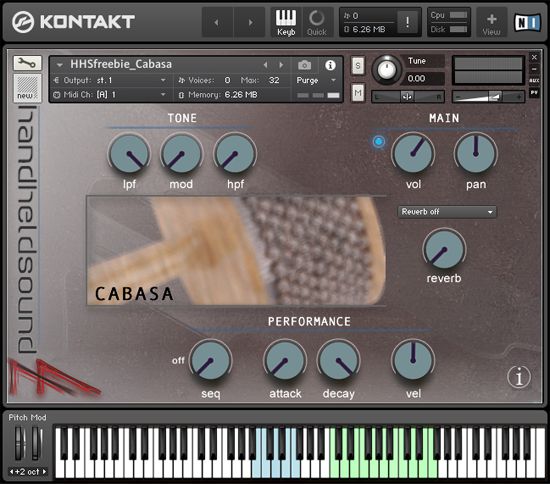Click the Tune knob

387,70
